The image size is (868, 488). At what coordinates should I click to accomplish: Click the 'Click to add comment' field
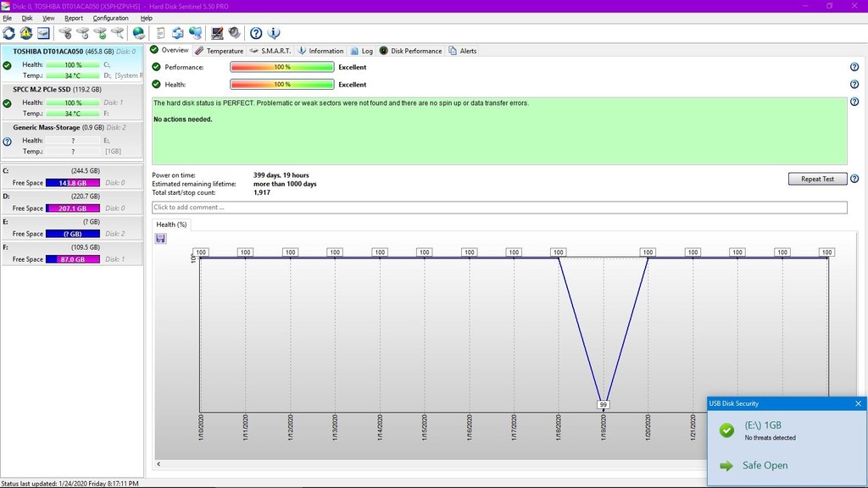[499, 208]
